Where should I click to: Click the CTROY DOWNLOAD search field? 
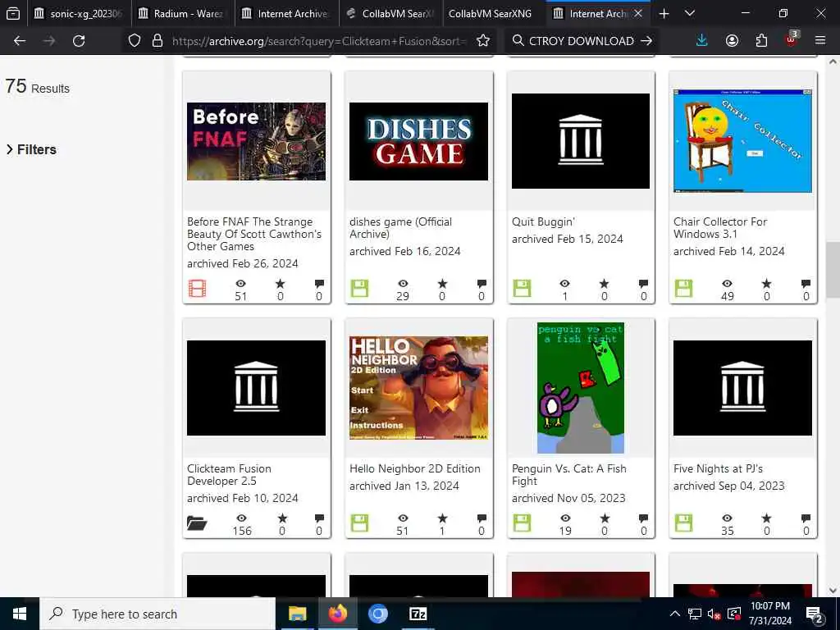pyautogui.click(x=580, y=41)
